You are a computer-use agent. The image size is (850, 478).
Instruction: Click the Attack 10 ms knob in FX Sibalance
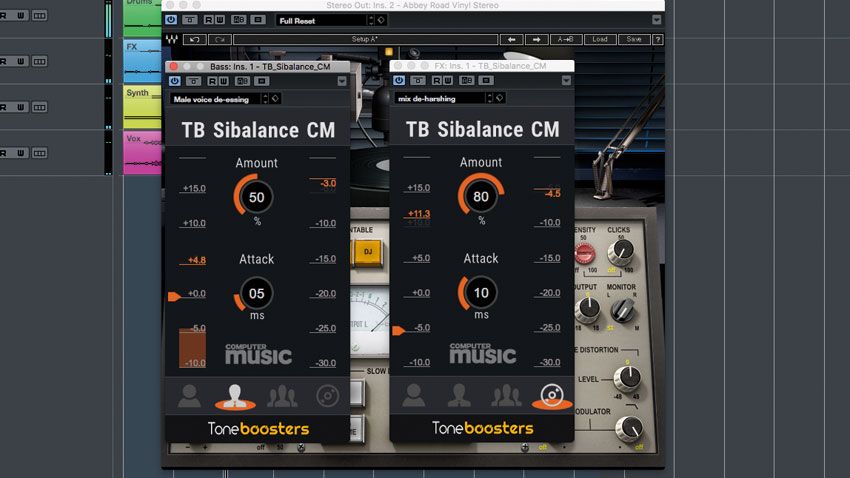coord(480,293)
